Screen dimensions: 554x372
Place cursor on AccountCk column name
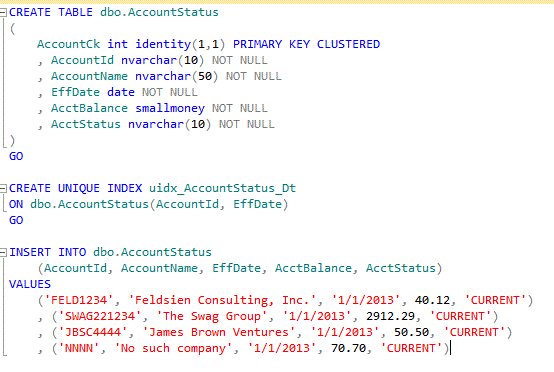pos(69,44)
